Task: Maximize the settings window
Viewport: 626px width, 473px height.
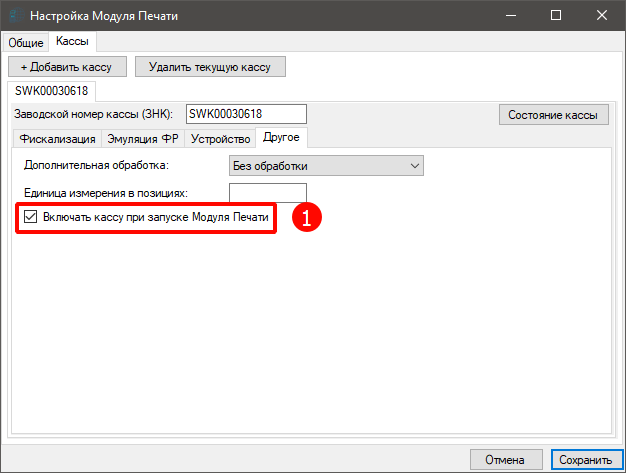Action: tap(556, 16)
